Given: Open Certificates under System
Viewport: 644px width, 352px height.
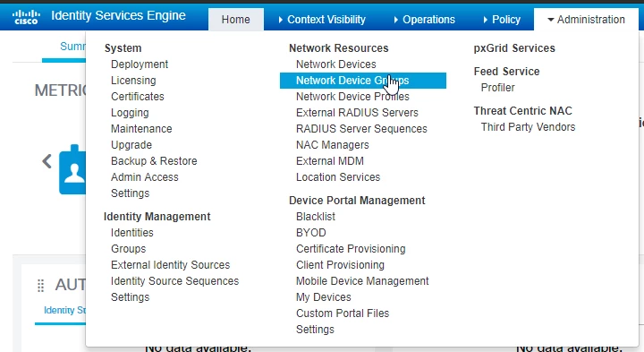Looking at the screenshot, I should pyautogui.click(x=138, y=96).
